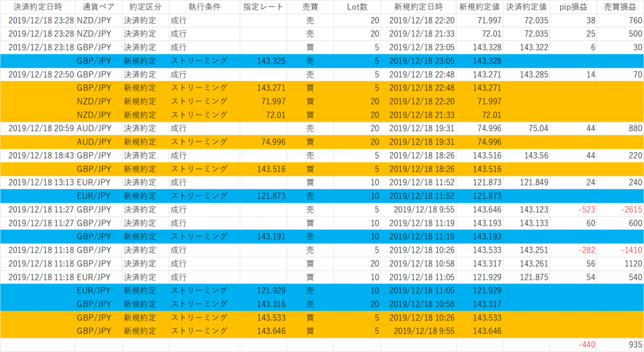Click the 指定レート column header
644x352 pixels.
[264, 7]
